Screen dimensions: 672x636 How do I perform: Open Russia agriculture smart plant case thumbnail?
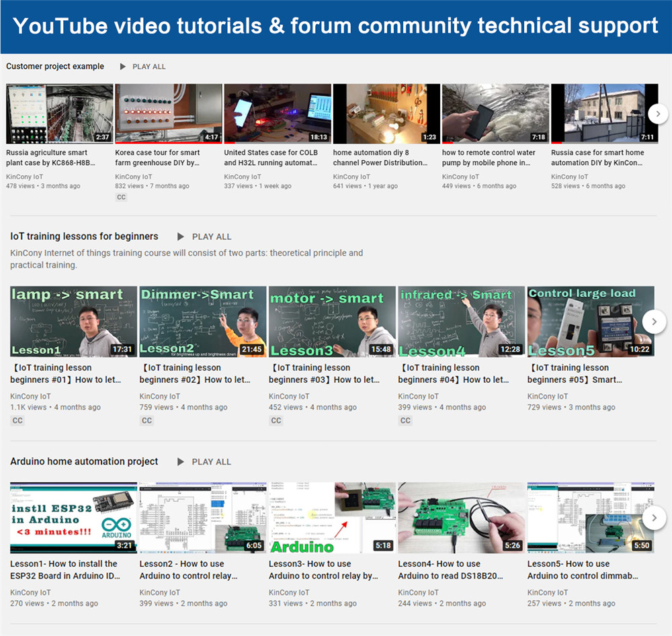59,113
